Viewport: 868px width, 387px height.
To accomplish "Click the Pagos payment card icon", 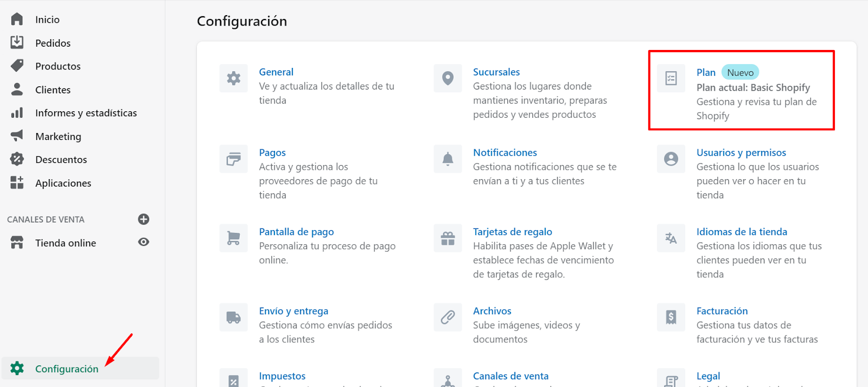I will coord(234,159).
